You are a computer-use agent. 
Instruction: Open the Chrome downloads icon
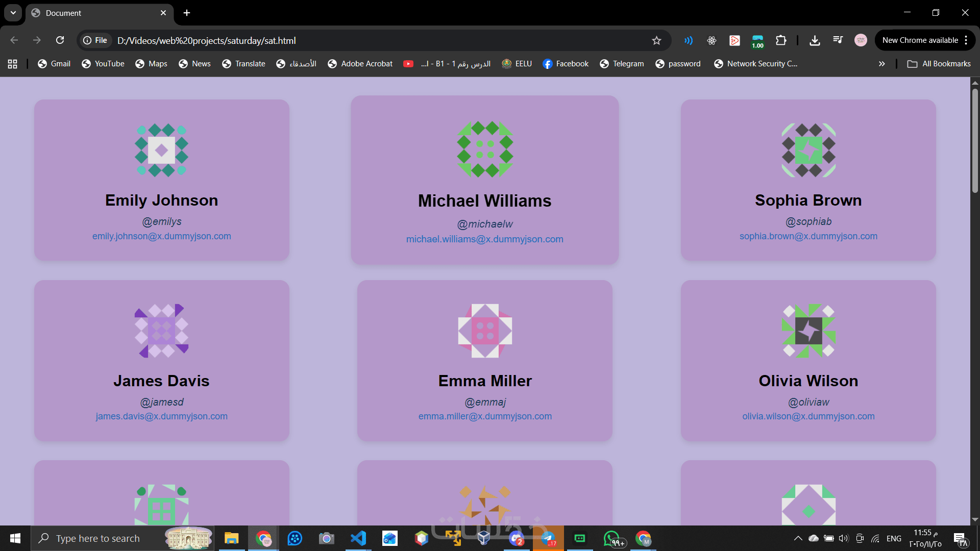coord(815,40)
